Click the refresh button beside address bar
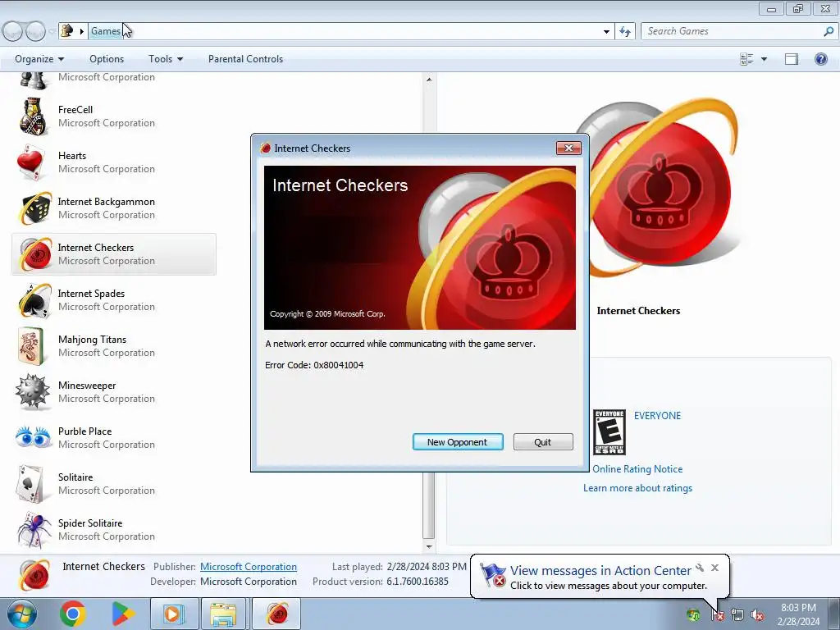840x630 pixels. click(x=624, y=31)
